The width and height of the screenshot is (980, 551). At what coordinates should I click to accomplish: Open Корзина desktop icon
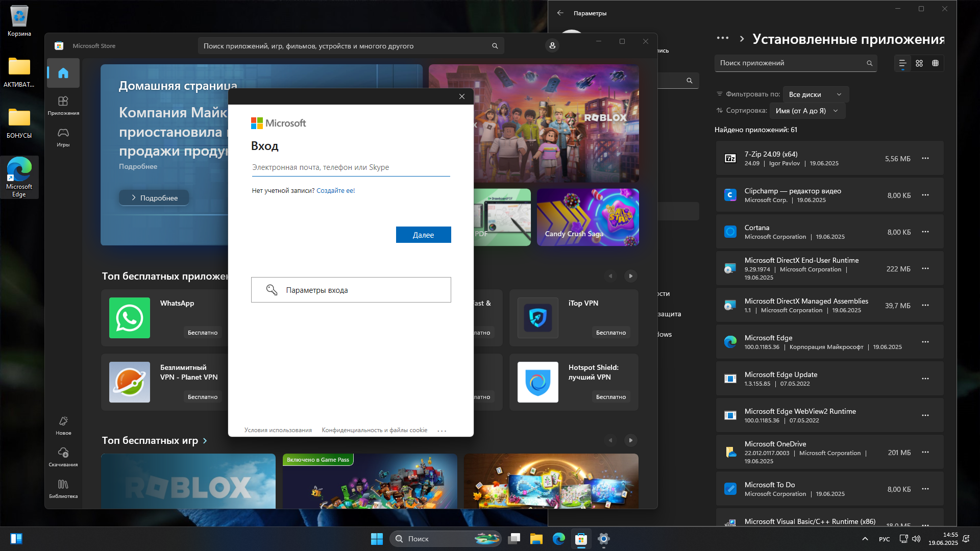(19, 20)
